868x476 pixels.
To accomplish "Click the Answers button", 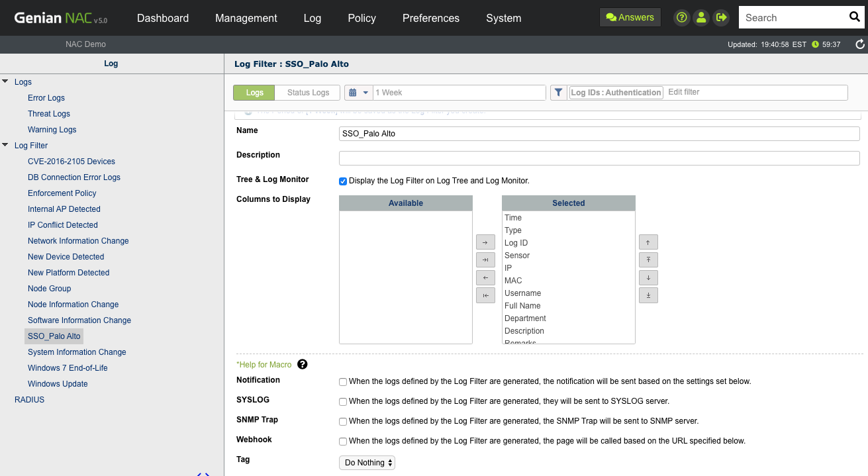I will tap(630, 17).
